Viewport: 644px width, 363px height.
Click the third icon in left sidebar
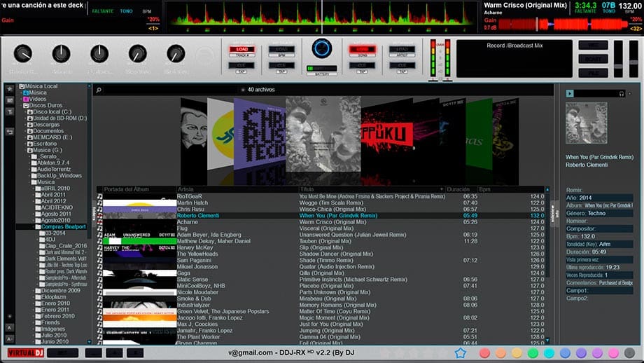click(9, 112)
